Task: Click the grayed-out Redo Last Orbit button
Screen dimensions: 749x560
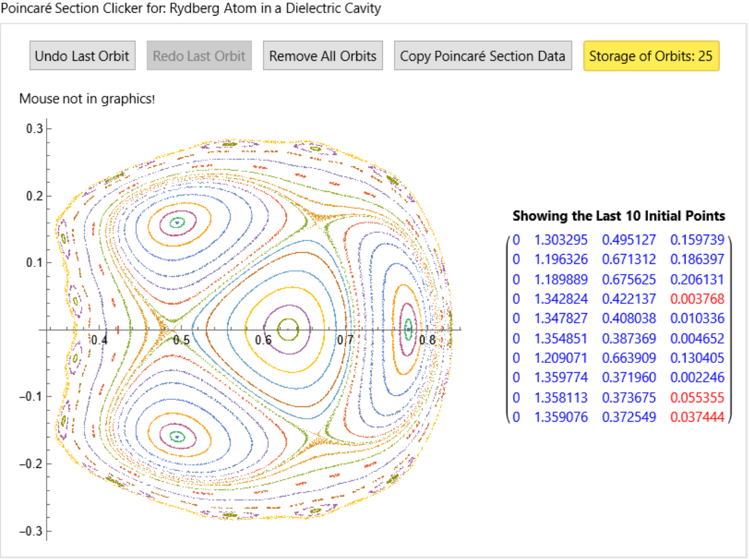Action: click(x=199, y=56)
